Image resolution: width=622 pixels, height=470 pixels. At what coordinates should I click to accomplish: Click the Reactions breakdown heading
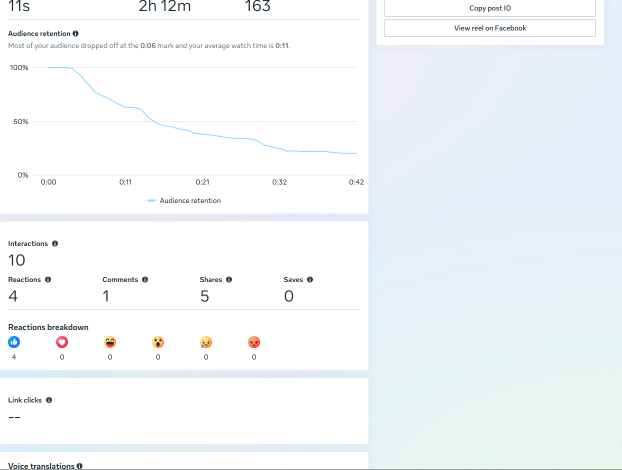(48, 327)
